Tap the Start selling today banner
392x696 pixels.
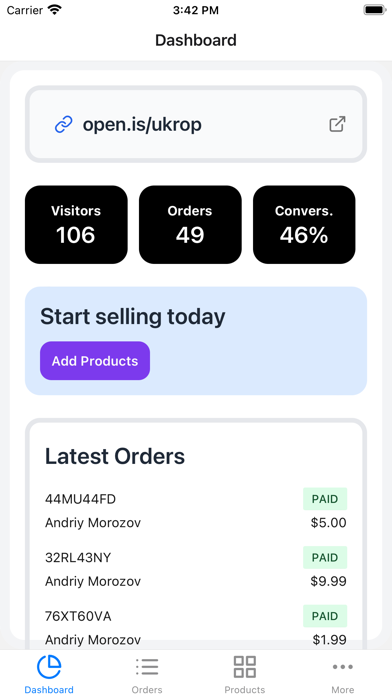196,341
